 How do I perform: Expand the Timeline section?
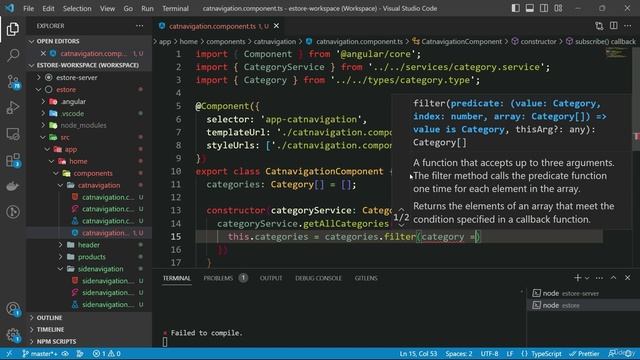click(50, 329)
